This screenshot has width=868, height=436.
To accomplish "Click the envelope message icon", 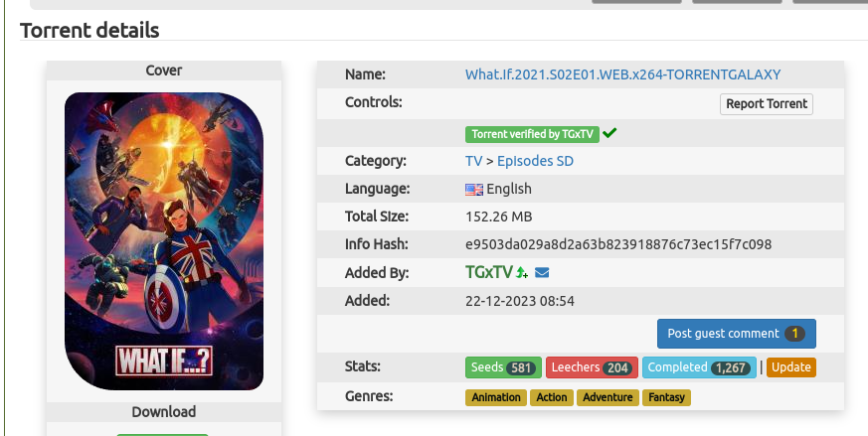I will (x=542, y=272).
